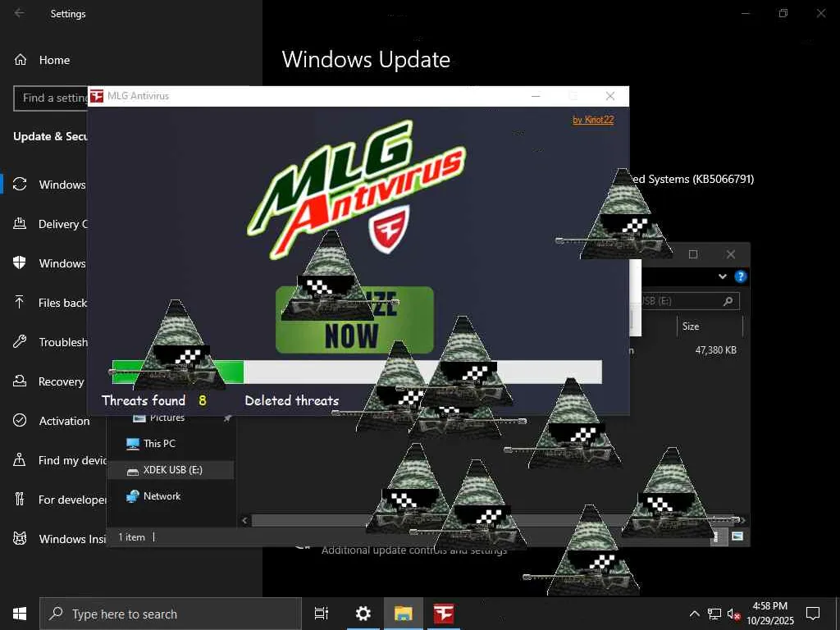
Task: Click the Delivery Optimization icon
Action: 20,223
